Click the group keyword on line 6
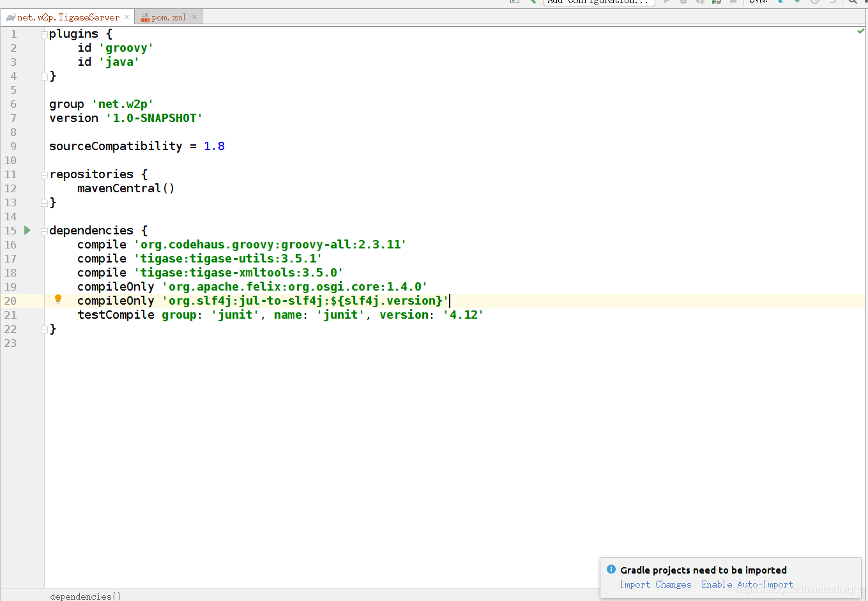The height and width of the screenshot is (601, 868). [66, 104]
